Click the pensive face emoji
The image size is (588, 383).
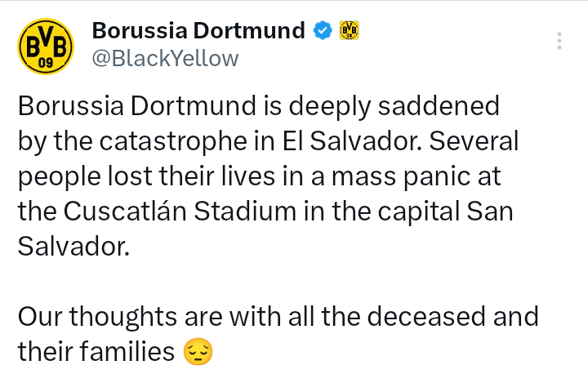point(198,352)
